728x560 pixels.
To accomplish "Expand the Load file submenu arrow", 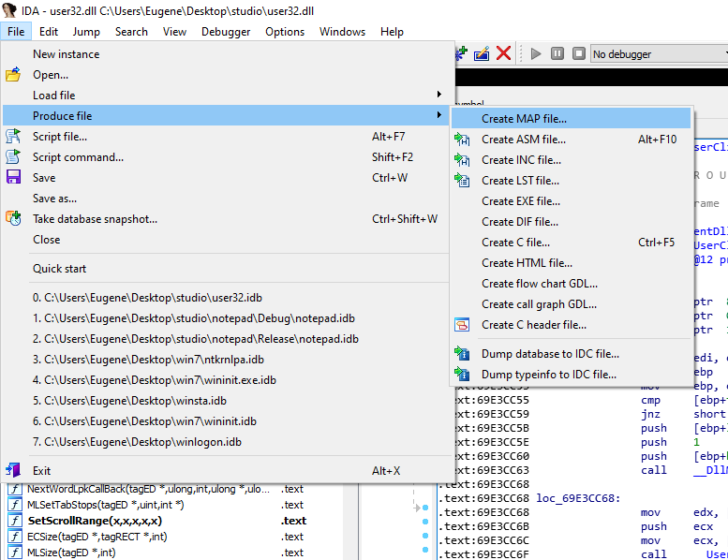I will tap(438, 95).
